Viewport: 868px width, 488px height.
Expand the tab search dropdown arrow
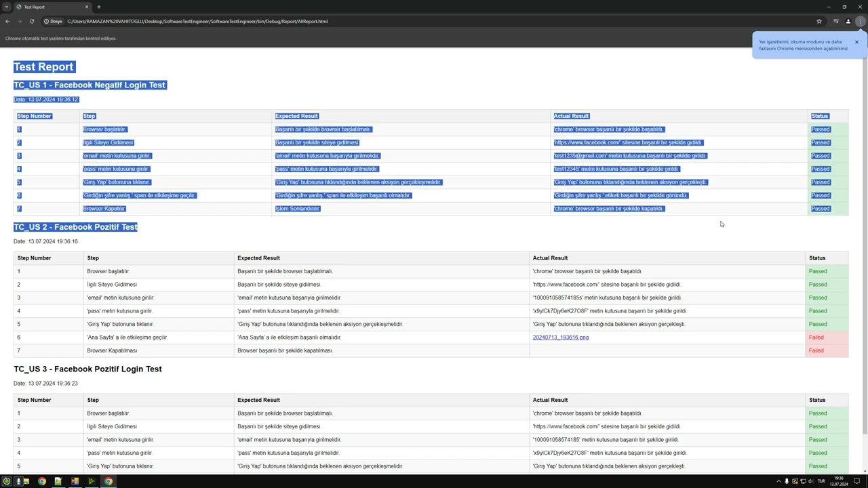pyautogui.click(x=7, y=7)
